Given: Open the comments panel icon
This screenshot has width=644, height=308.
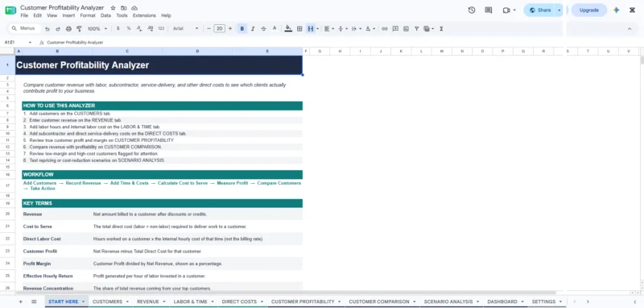Looking at the screenshot, I should point(489,10).
